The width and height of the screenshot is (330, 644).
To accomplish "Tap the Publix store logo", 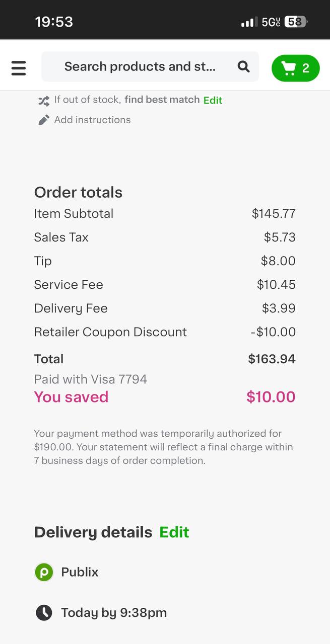I will click(44, 572).
